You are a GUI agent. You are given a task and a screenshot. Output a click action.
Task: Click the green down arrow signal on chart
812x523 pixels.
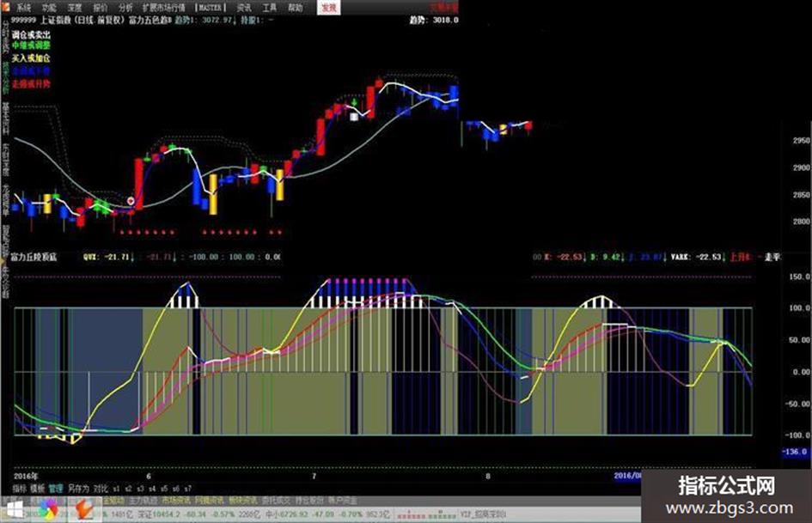[x=354, y=102]
